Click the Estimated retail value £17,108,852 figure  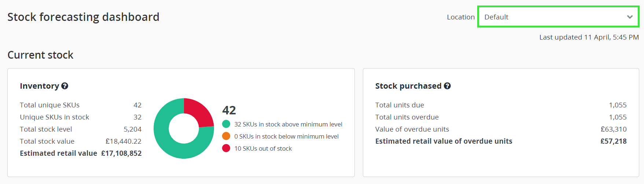(x=121, y=153)
